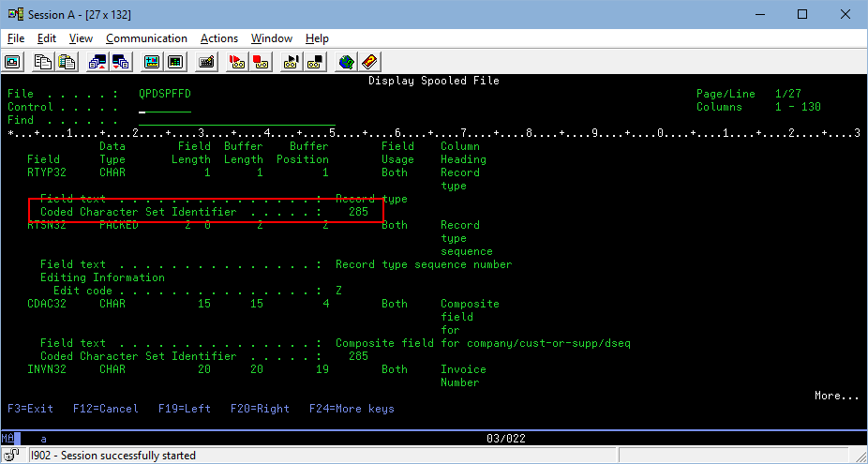Open the Edit menu
This screenshot has height=464, width=868.
(47, 38)
